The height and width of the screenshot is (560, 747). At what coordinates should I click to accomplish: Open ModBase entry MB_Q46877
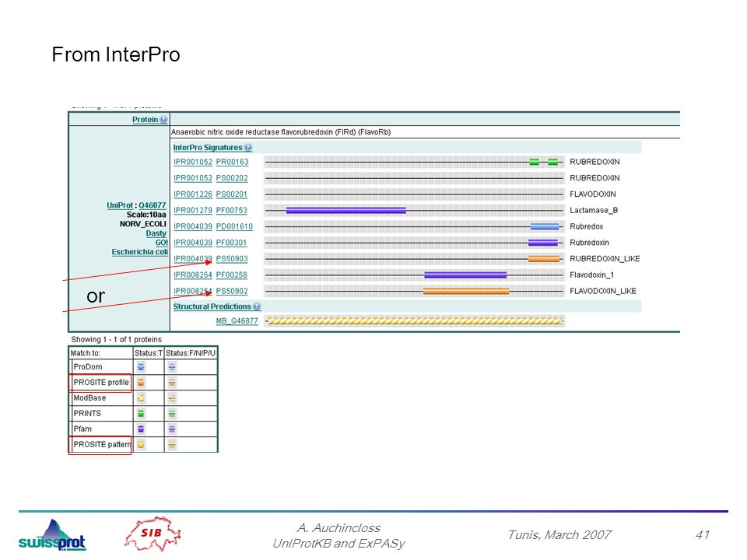[237, 321]
